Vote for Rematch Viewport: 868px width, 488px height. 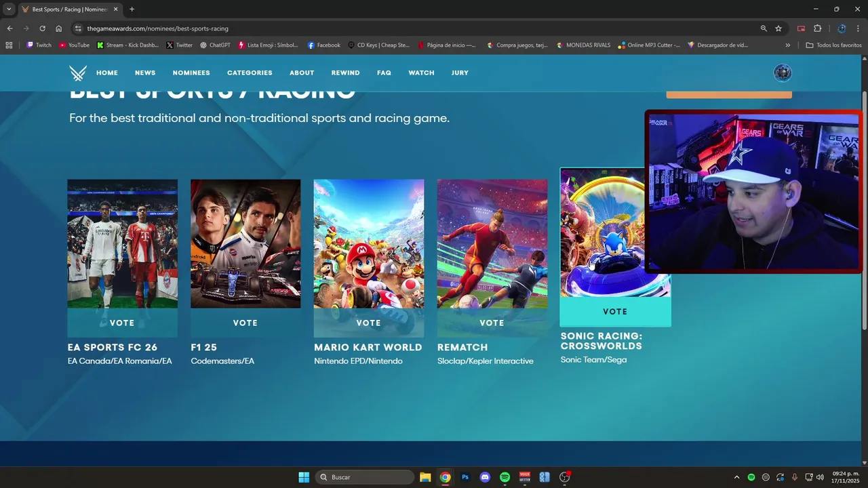(x=492, y=323)
